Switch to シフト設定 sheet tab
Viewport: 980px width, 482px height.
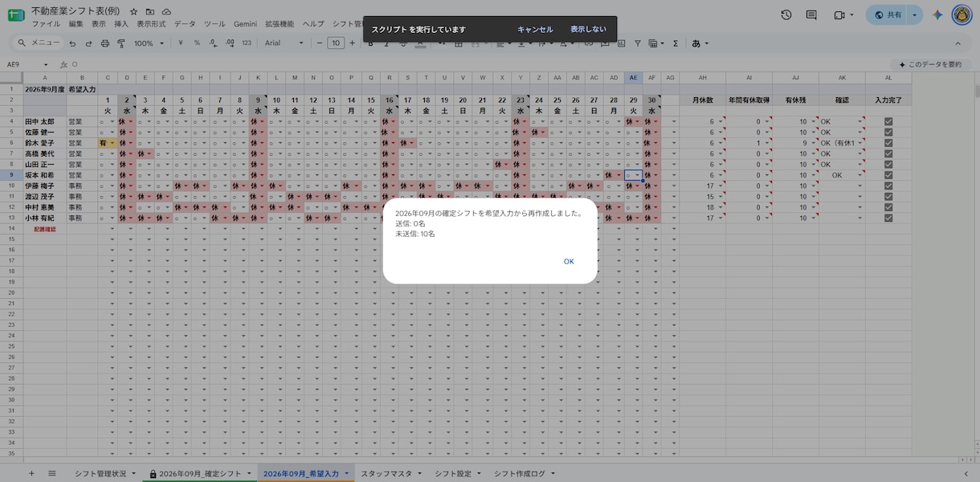pyautogui.click(x=453, y=474)
